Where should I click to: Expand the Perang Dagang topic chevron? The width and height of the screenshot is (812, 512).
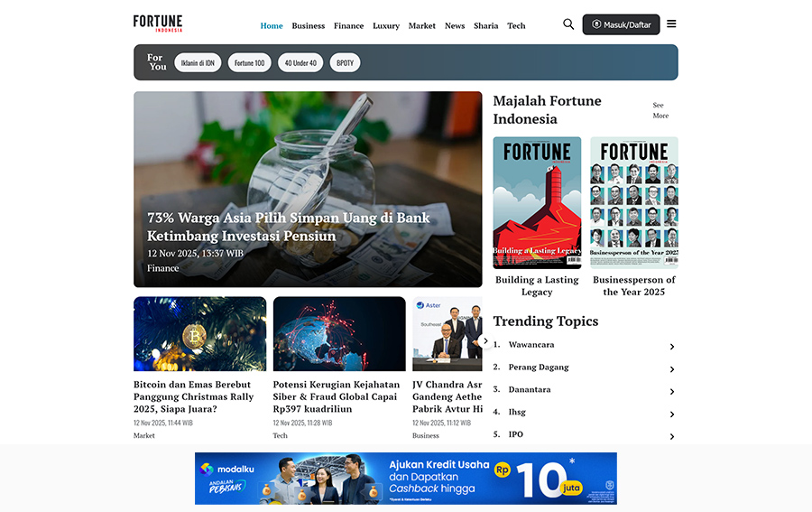(672, 369)
